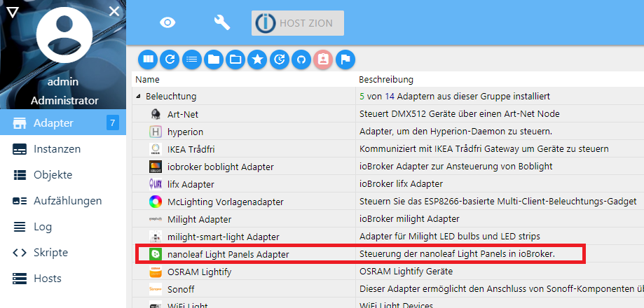The width and height of the screenshot is (644, 308).
Task: Select OSRAM Lightify adapter row
Action: 388,272
